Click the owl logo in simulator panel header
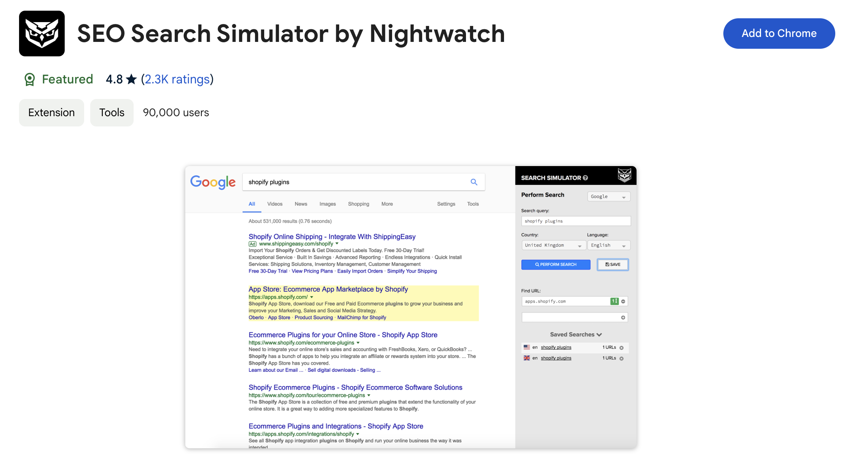The height and width of the screenshot is (470, 868). click(x=624, y=176)
